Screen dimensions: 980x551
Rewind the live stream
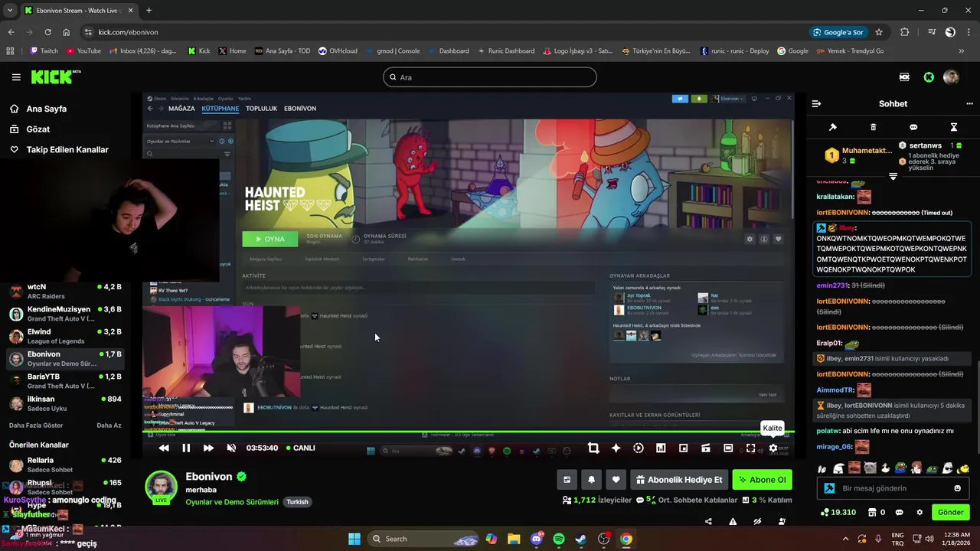point(163,448)
